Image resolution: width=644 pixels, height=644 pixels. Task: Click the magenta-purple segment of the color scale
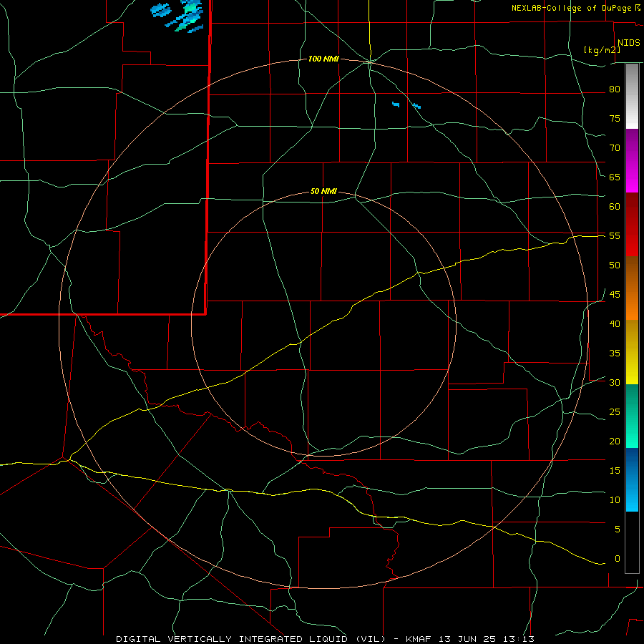click(632, 160)
